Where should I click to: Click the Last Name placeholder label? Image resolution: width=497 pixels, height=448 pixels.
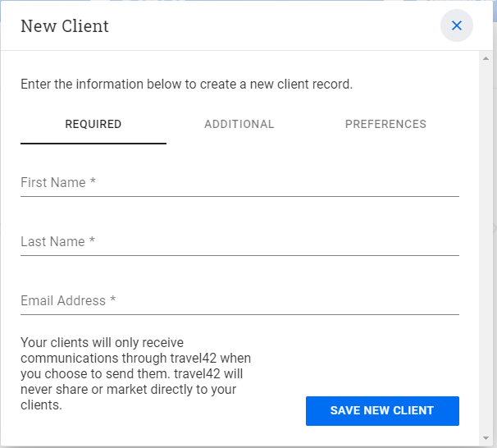pos(52,242)
